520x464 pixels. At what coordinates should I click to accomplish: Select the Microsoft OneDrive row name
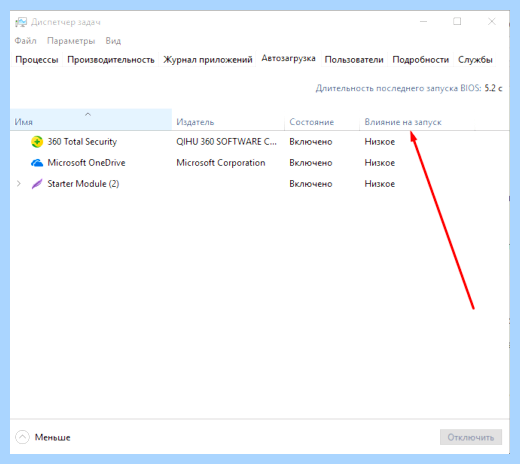(x=86, y=163)
